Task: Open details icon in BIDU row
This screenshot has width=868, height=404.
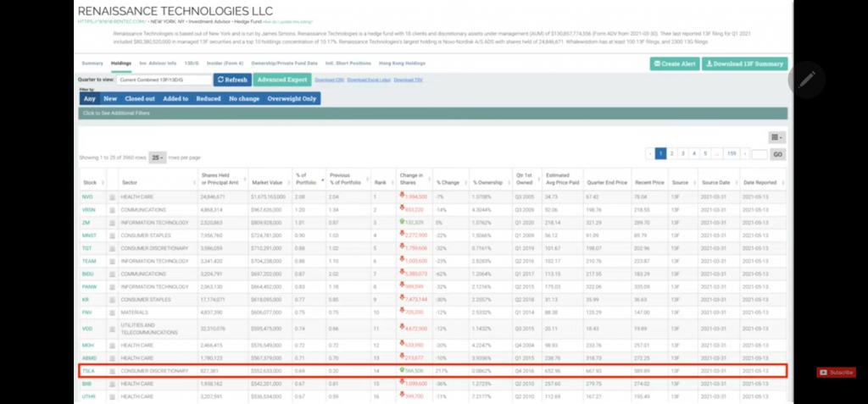Action: (112, 274)
